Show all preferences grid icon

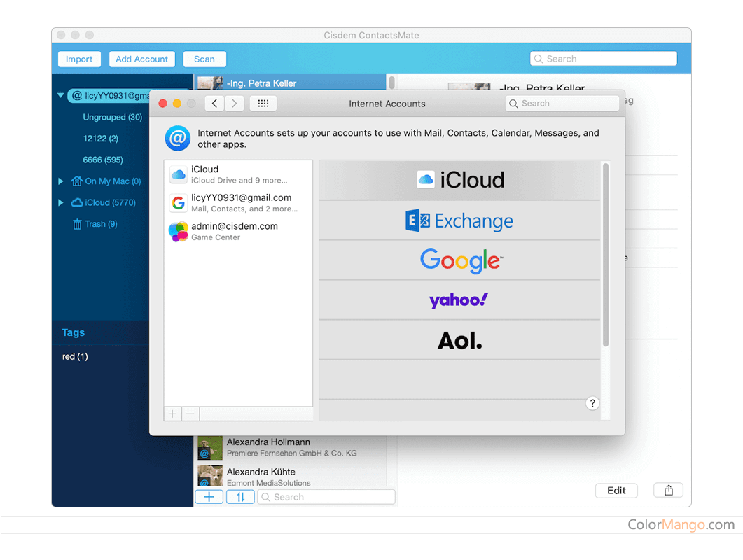[263, 104]
